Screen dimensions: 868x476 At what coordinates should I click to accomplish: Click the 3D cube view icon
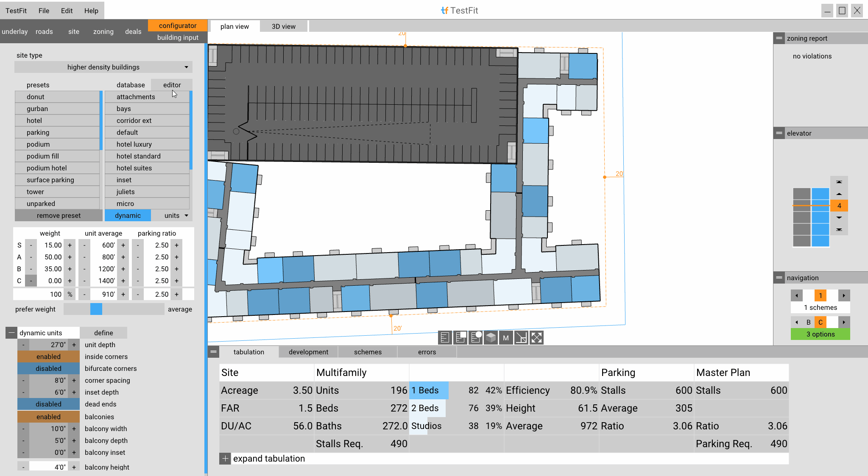[491, 337]
